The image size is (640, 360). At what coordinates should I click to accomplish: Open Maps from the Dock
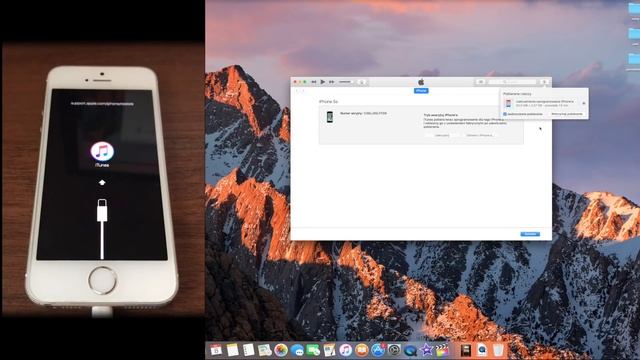point(265,350)
